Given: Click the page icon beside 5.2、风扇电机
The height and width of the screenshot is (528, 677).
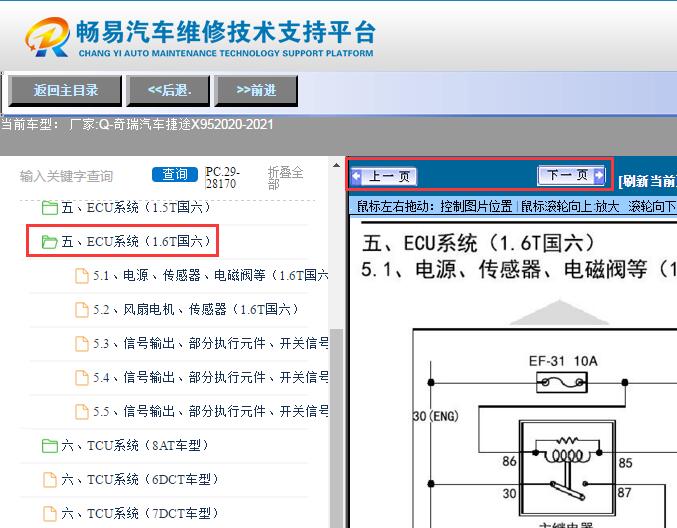Looking at the screenshot, I should (x=82, y=310).
